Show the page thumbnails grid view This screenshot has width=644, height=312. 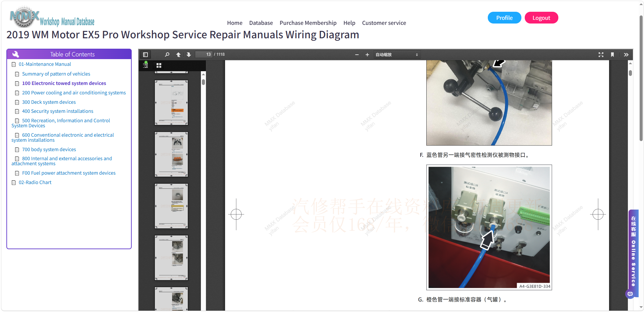[159, 65]
